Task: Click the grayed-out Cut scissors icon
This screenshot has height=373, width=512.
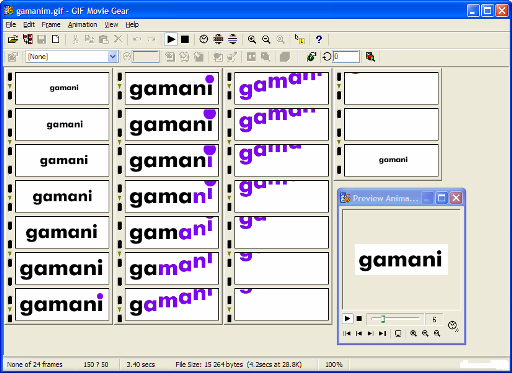Action: [x=75, y=39]
